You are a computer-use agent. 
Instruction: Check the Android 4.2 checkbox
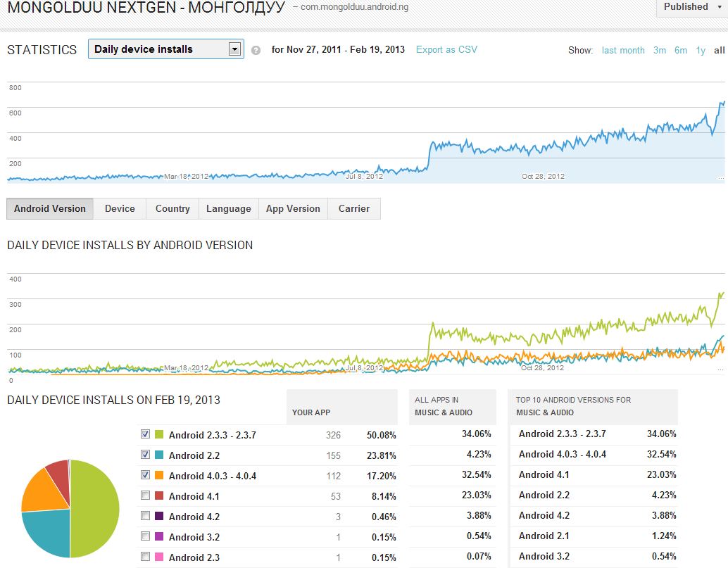click(x=145, y=516)
